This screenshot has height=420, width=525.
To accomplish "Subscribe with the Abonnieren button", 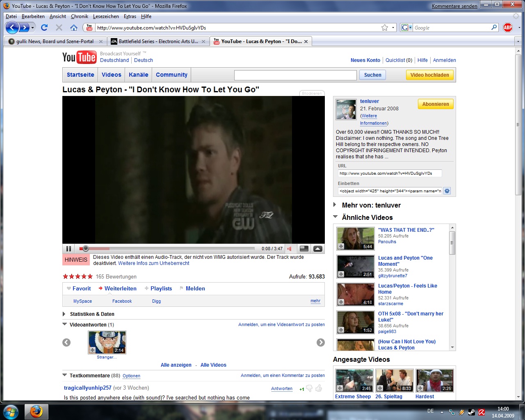I will click(436, 104).
